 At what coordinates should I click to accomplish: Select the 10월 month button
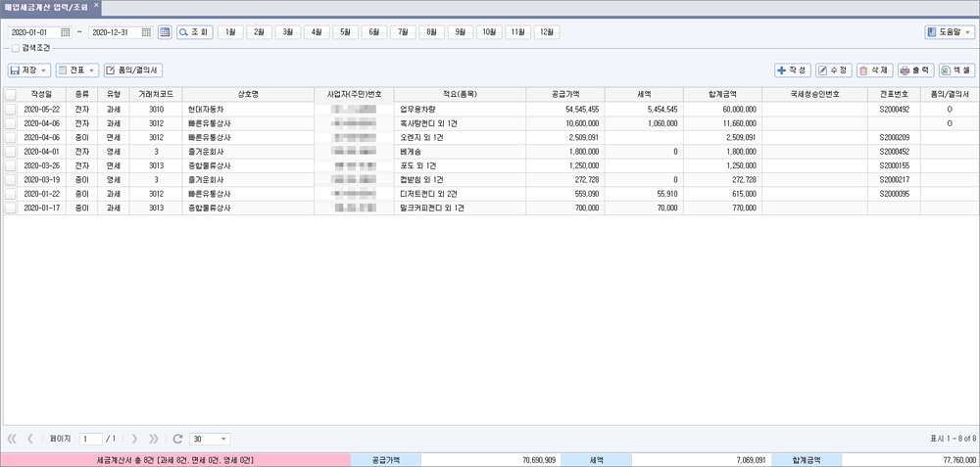(489, 32)
